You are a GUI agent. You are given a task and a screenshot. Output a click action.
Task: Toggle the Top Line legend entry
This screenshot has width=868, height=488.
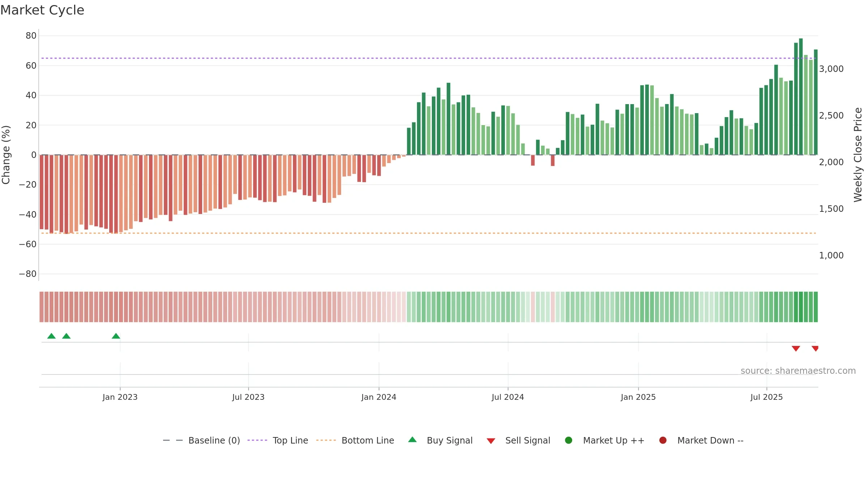(x=278, y=440)
